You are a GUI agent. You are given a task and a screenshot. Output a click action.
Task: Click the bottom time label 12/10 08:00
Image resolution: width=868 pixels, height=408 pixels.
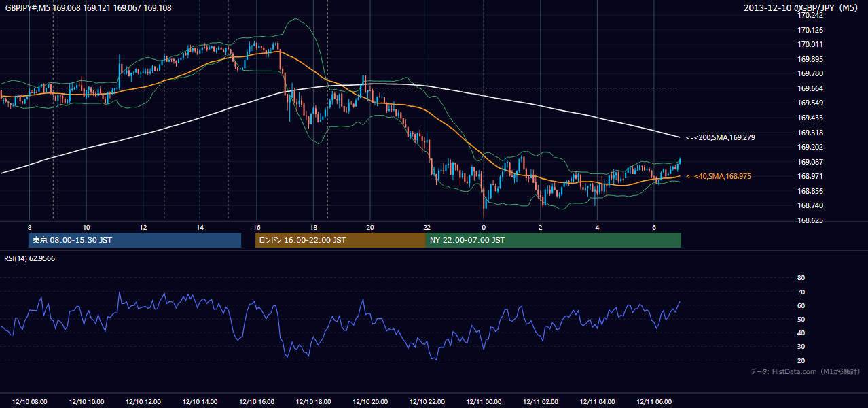[29, 402]
